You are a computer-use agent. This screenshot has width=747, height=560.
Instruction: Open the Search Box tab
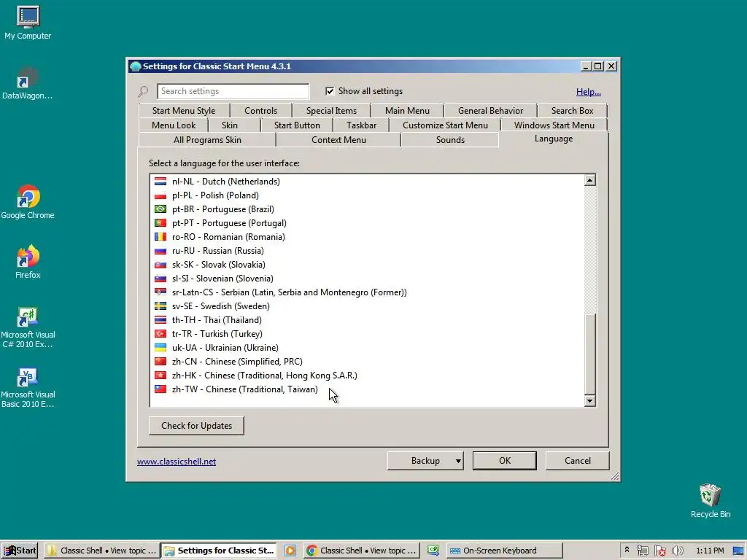[x=572, y=111]
